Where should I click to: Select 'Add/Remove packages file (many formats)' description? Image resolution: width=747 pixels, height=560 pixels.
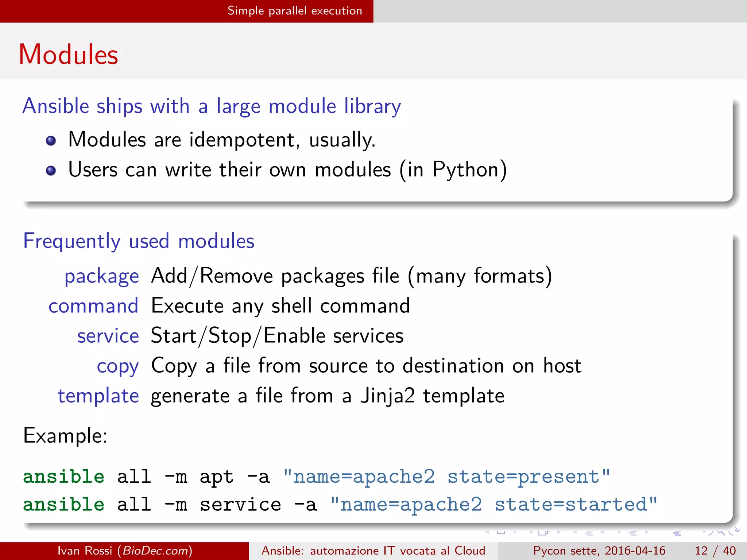(352, 276)
